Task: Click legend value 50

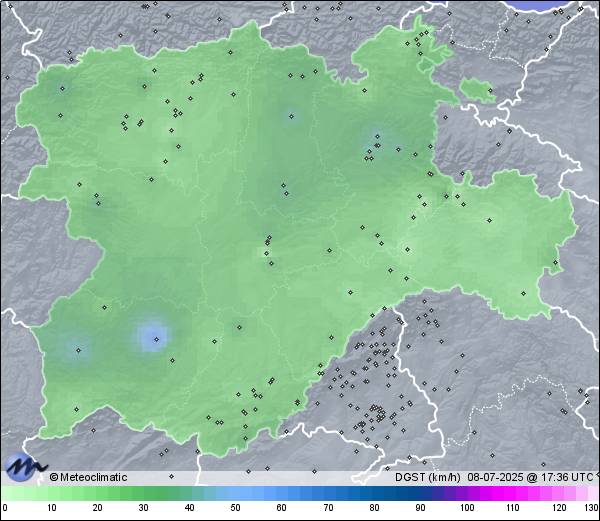Action: tap(235, 508)
